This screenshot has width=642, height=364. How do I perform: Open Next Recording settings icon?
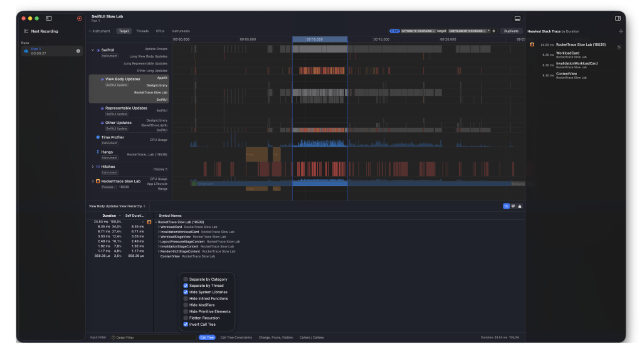coord(26,31)
